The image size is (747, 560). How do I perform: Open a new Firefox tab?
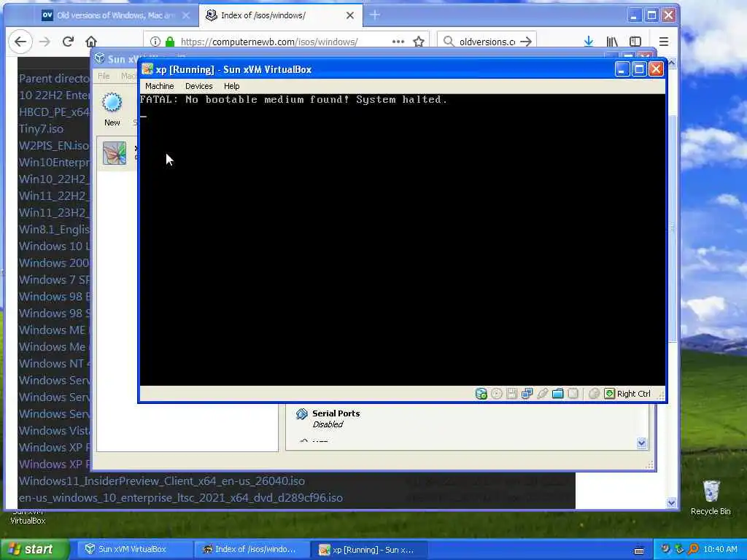[375, 15]
